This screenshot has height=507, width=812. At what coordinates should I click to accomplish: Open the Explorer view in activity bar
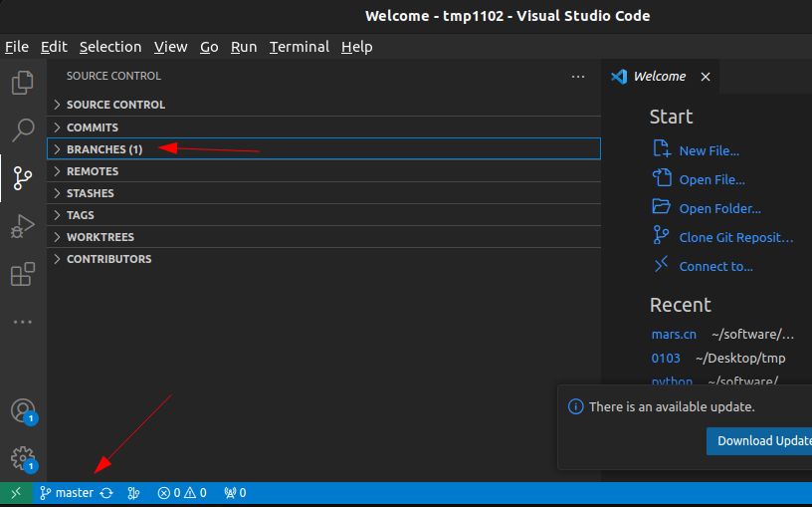22,83
